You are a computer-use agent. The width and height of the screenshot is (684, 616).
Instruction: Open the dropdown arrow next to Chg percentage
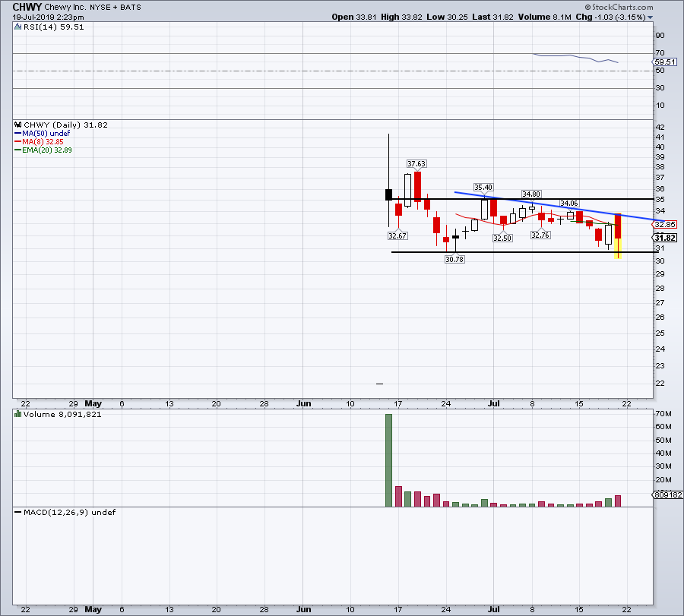coord(650,17)
